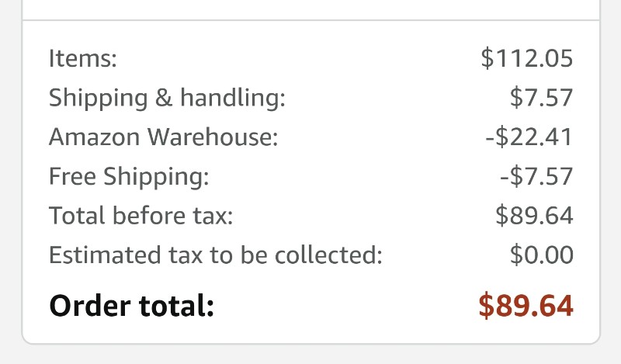Click the bold Order total label

131,306
